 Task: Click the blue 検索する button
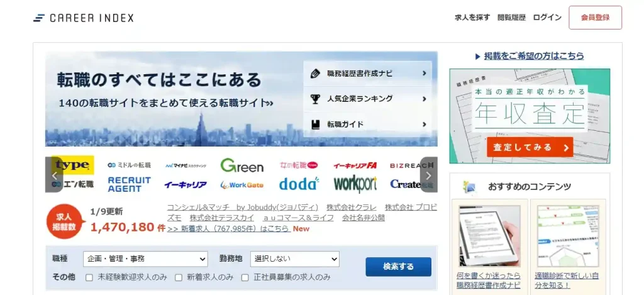(x=398, y=267)
